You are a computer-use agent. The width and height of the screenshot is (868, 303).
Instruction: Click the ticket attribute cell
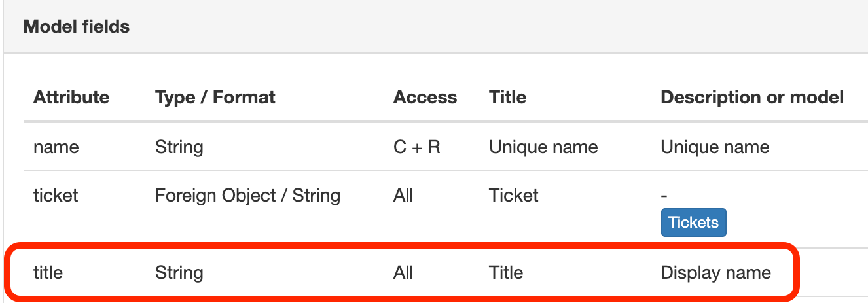pyautogui.click(x=56, y=195)
